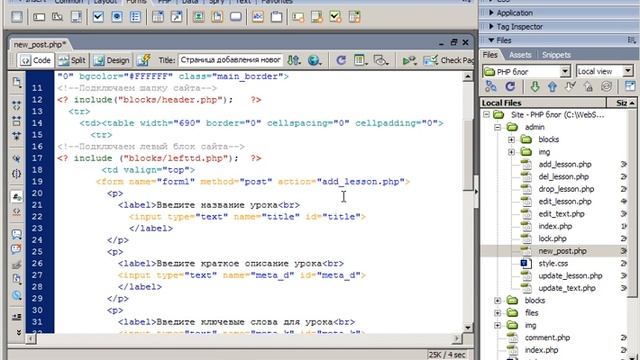Click the Remove Comment icon
The image size is (640, 360).
[x=16, y=249]
